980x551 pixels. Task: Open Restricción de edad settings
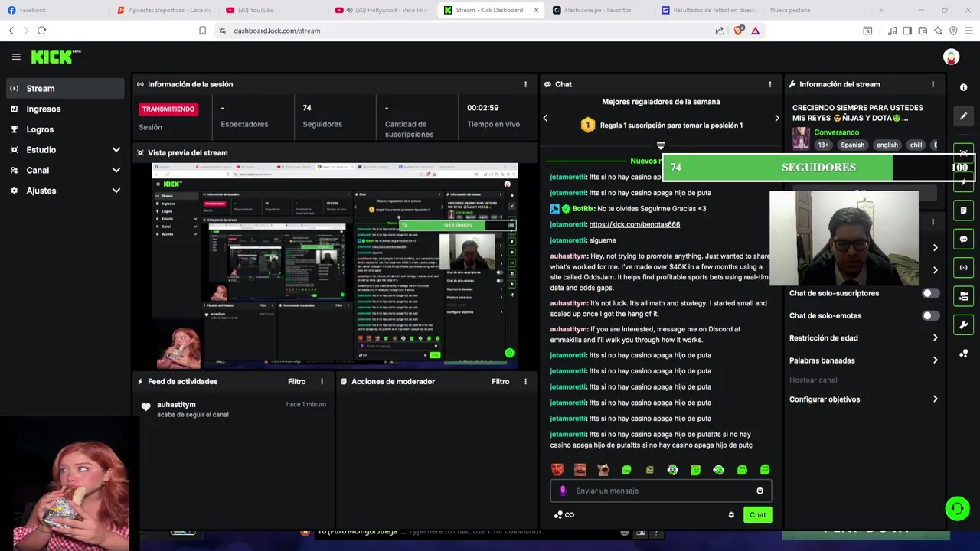(864, 338)
